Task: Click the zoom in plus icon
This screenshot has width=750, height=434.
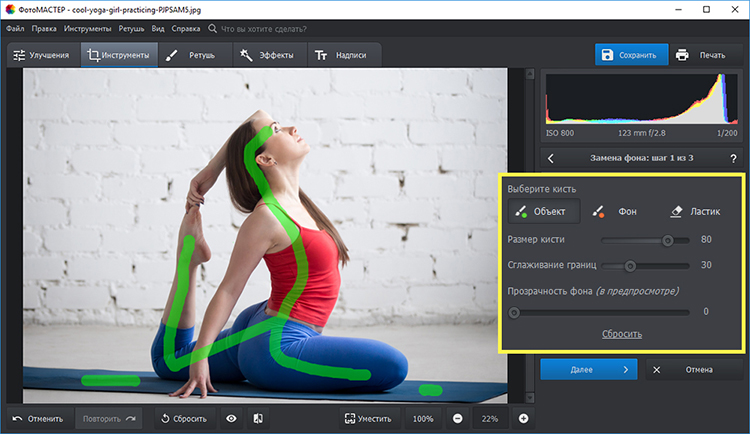Action: 523,418
